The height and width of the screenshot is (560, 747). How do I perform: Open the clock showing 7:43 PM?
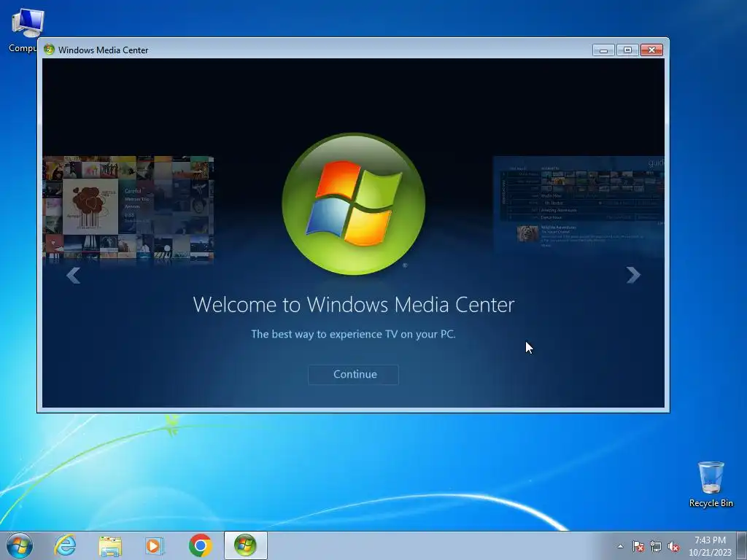[710, 546]
